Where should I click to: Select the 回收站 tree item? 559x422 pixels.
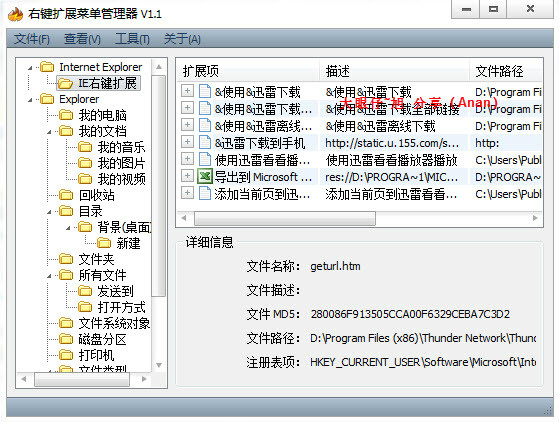[x=96, y=195]
